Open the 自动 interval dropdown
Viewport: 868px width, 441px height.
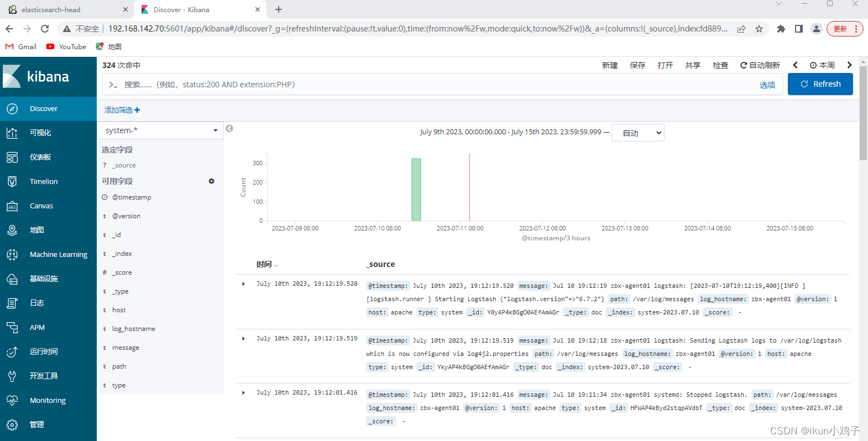coord(638,133)
